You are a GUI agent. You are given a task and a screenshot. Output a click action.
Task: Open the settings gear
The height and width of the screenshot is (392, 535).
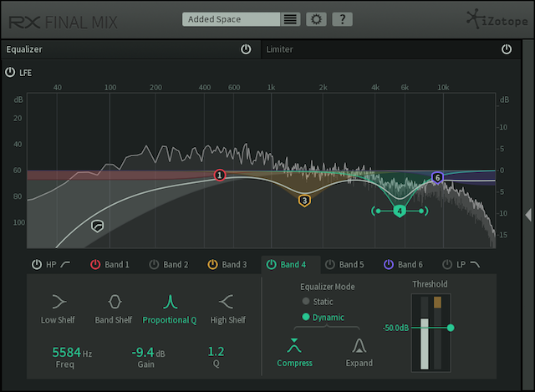click(317, 19)
